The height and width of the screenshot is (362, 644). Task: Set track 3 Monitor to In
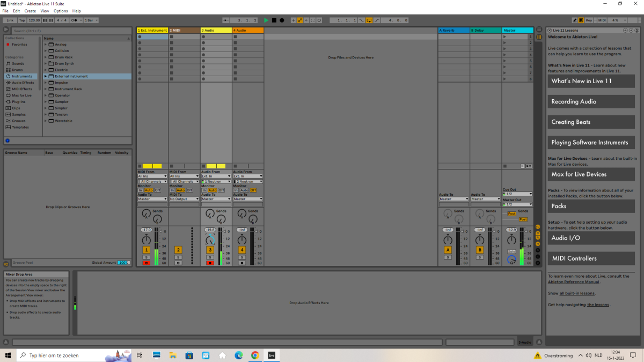[x=204, y=190]
